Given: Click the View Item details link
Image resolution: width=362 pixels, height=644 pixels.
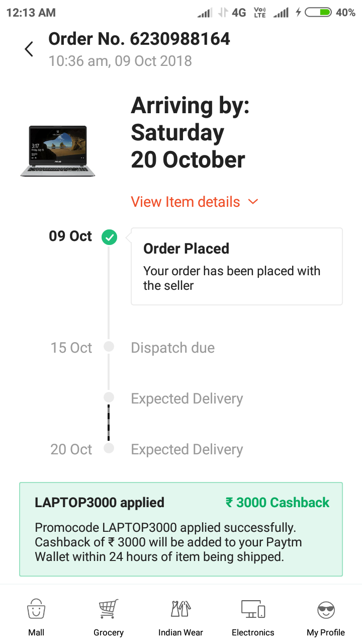Looking at the screenshot, I should [x=186, y=202].
